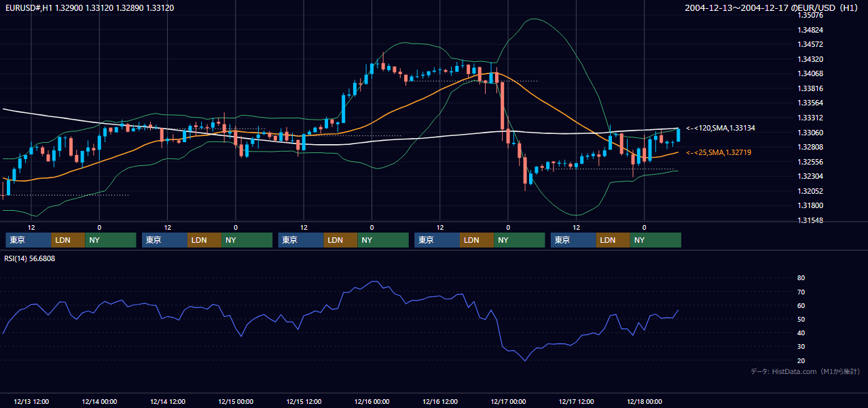The height and width of the screenshot is (408, 868).
Task: Click price axis value 1.32556
Action: (x=810, y=162)
